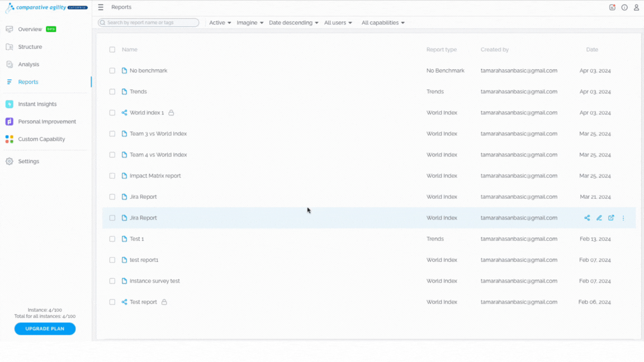Open the Team 3 vs World Index report
644x362 pixels.
click(x=158, y=134)
